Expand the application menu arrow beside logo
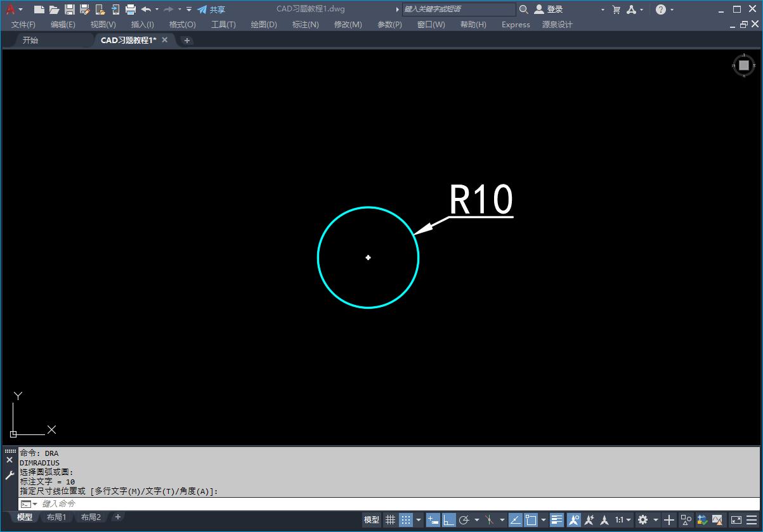Viewport: 763px width, 532px height. tap(21, 10)
